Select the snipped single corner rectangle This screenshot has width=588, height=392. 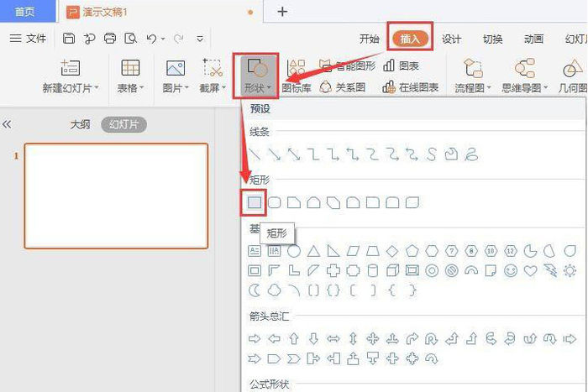(294, 202)
